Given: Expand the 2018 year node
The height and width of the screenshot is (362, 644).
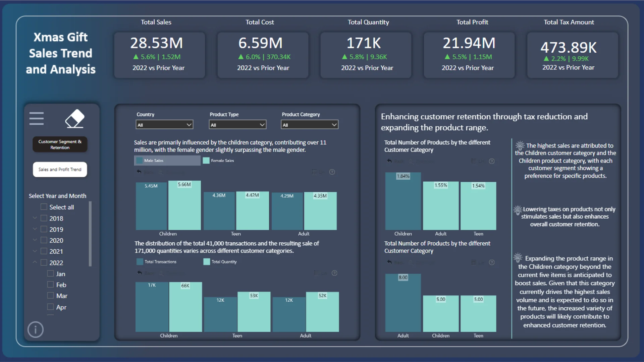Looking at the screenshot, I should point(35,218).
